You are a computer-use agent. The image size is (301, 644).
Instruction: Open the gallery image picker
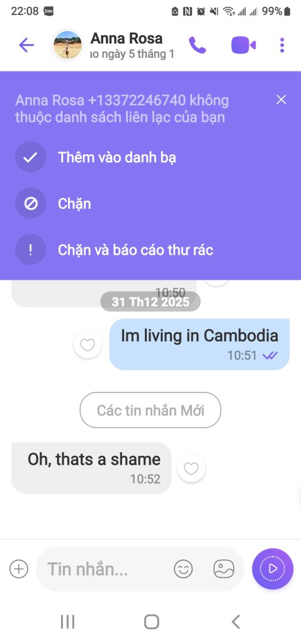click(x=224, y=569)
